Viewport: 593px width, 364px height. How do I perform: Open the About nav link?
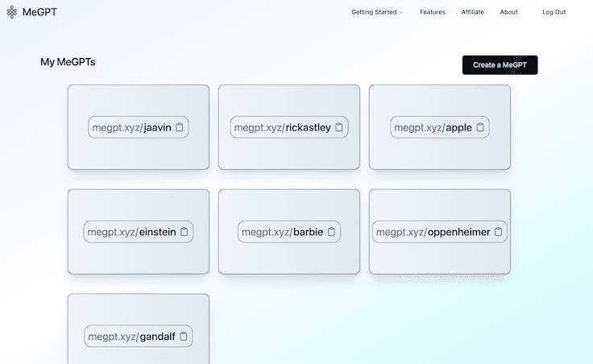click(508, 12)
